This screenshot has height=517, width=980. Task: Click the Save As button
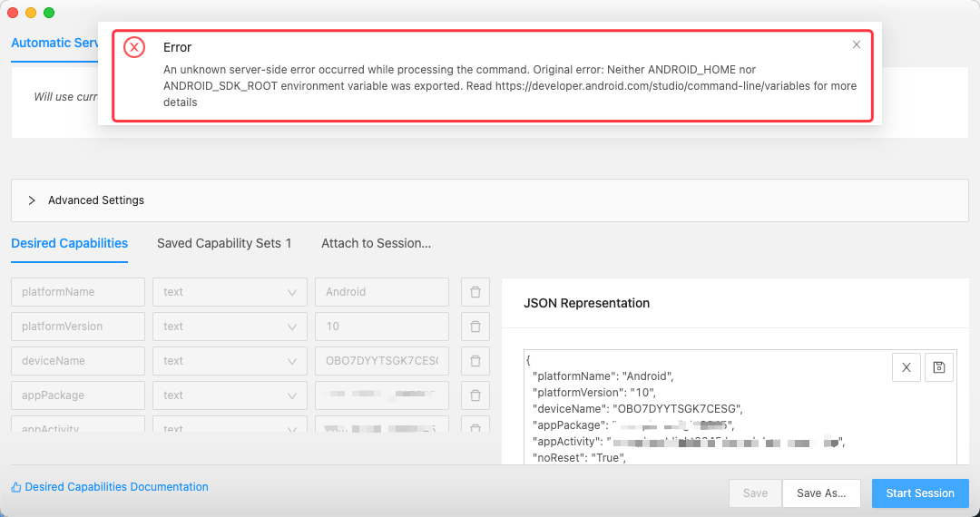(x=821, y=493)
